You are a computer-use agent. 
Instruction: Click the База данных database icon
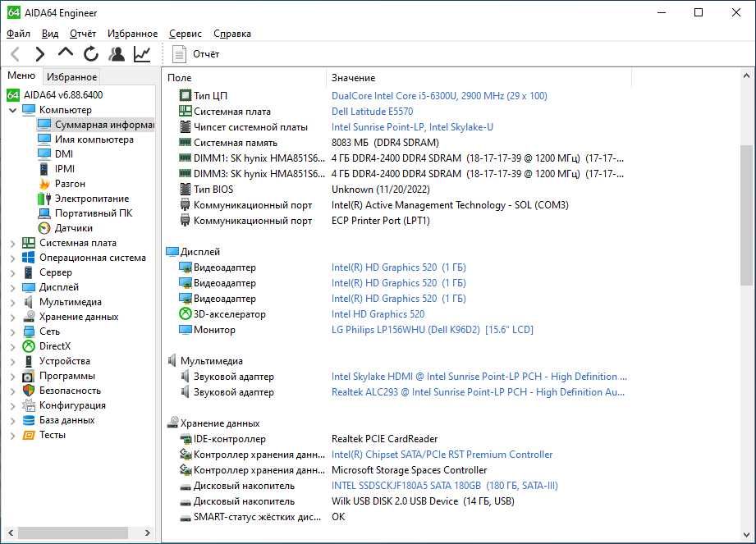pyautogui.click(x=29, y=420)
